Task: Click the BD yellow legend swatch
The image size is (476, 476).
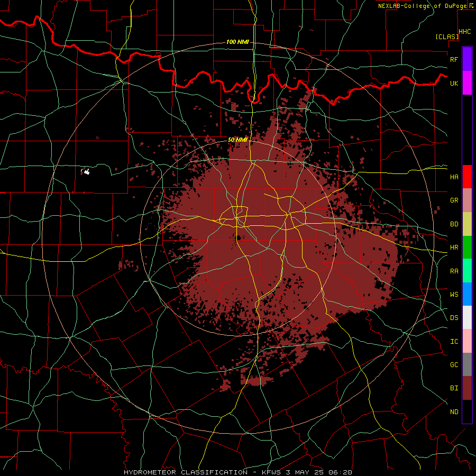Action: [x=467, y=224]
